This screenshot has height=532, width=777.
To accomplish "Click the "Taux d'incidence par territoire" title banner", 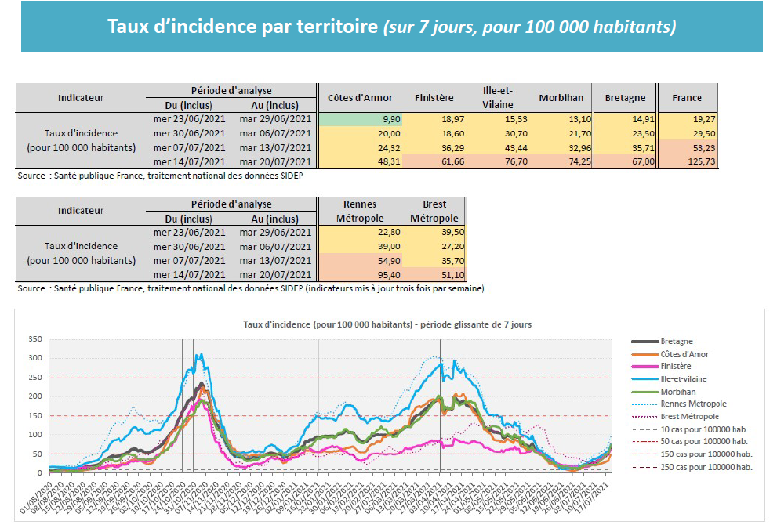I will click(391, 27).
